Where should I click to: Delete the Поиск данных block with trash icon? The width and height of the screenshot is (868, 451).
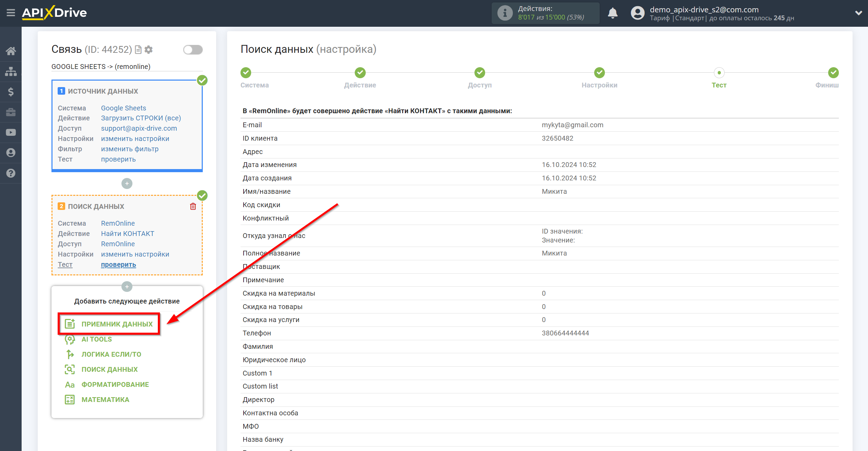193,206
